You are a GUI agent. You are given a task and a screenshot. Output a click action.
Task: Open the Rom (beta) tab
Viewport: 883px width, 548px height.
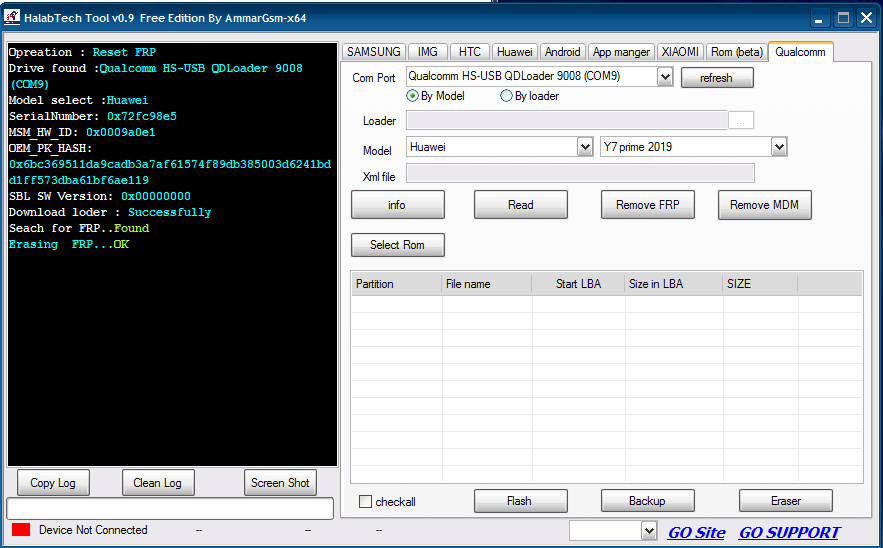(737, 52)
